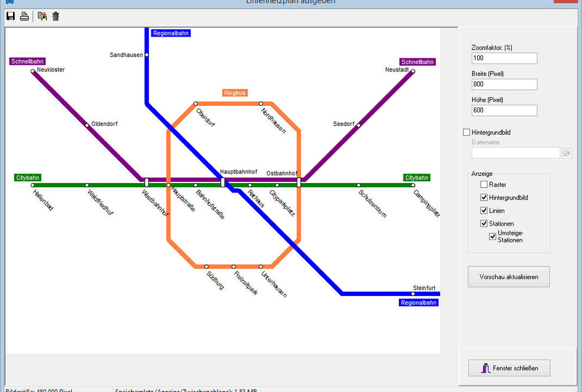
Task: Click the save floppy disk icon
Action: (10, 16)
